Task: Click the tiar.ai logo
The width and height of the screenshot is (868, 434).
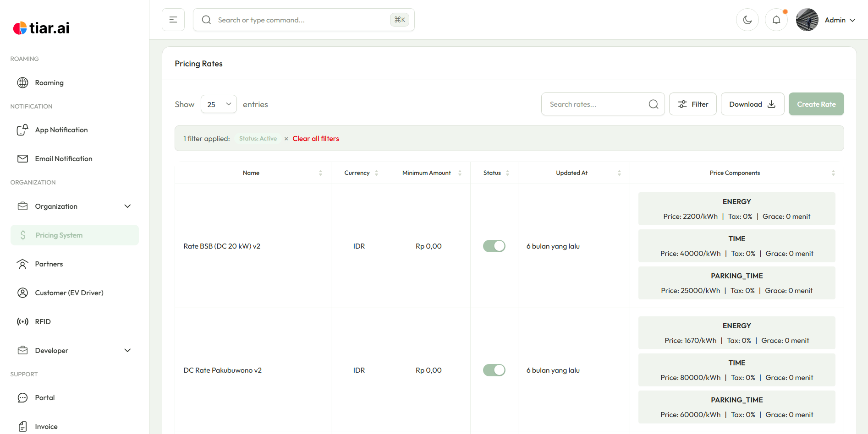Action: pos(41,28)
